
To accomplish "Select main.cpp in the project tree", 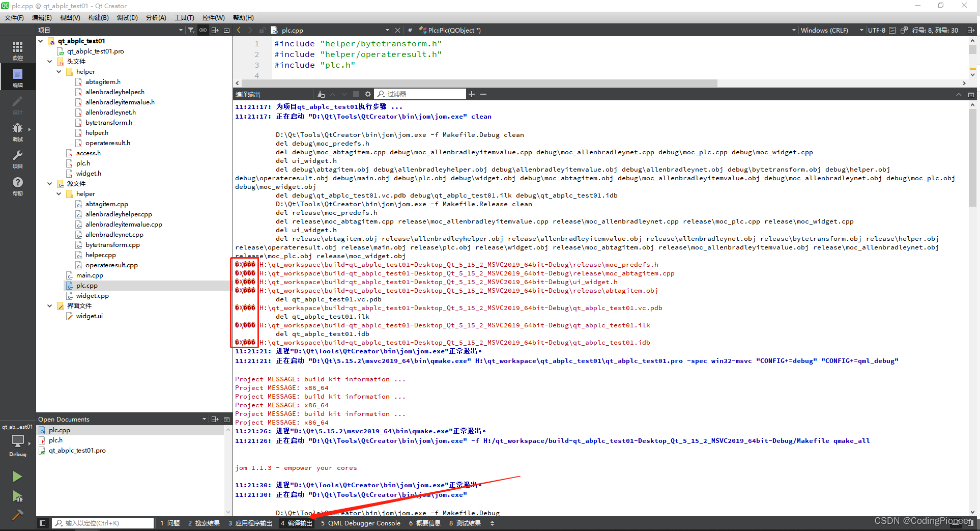I will point(90,275).
